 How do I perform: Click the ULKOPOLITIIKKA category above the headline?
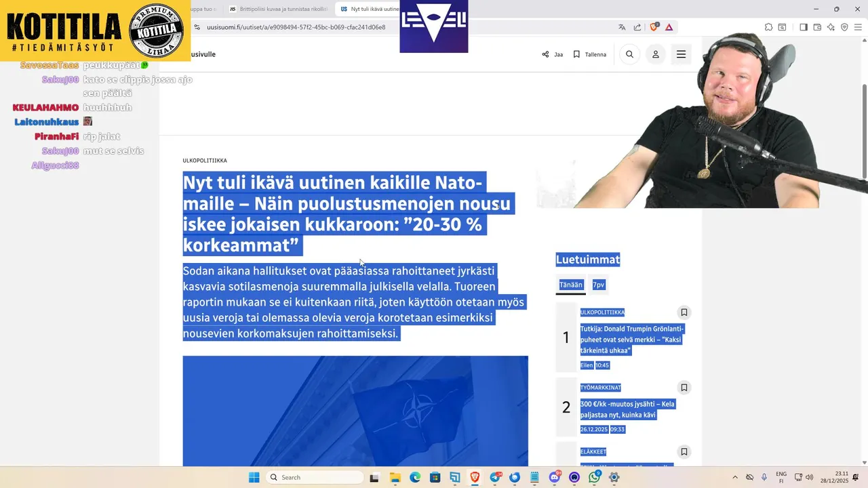tap(205, 161)
